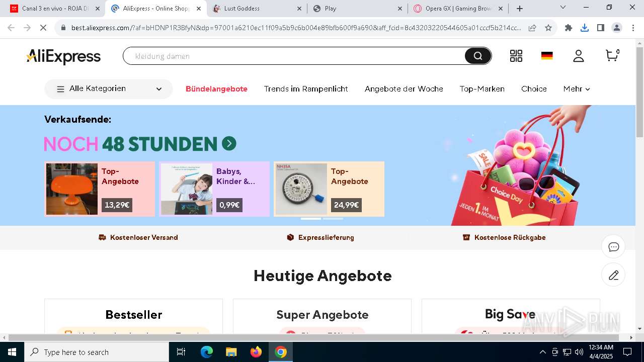This screenshot has width=644, height=362.
Task: Click the Windows taskbar search box
Action: pyautogui.click(x=97, y=352)
